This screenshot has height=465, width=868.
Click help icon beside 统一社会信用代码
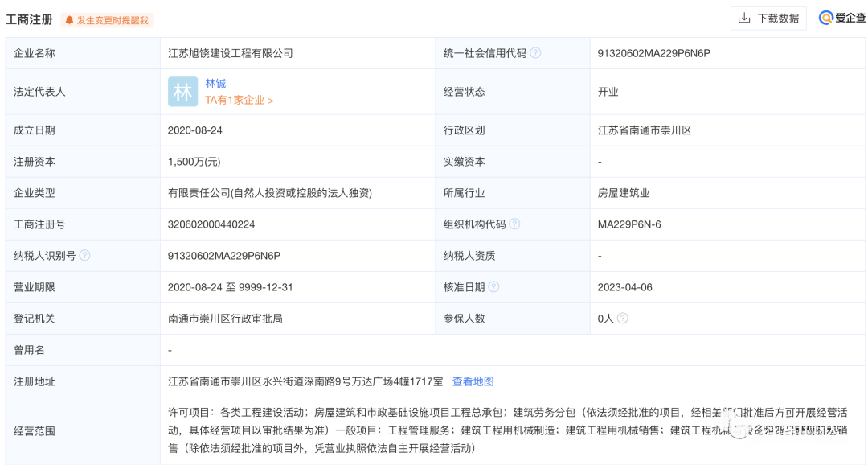[x=535, y=53]
